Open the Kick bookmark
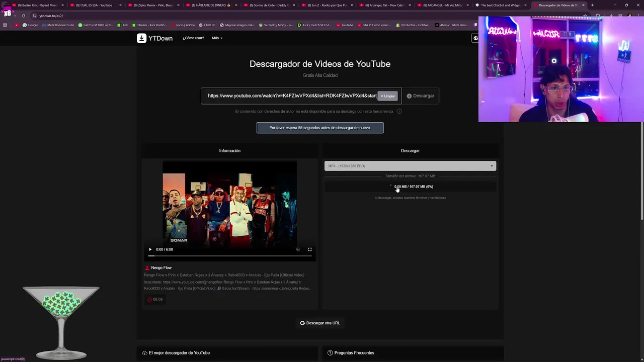 tap(123, 25)
